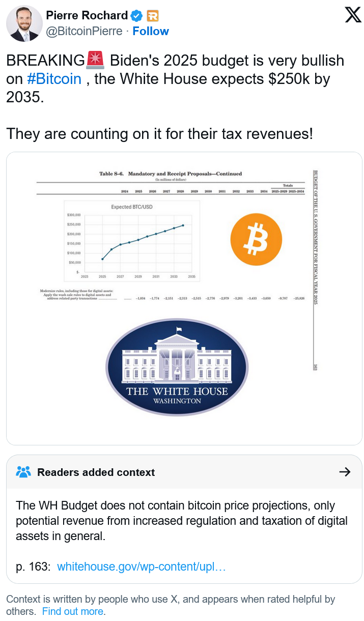The width and height of the screenshot is (364, 621).
Task: Click the Readers added context people icon
Action: (23, 472)
